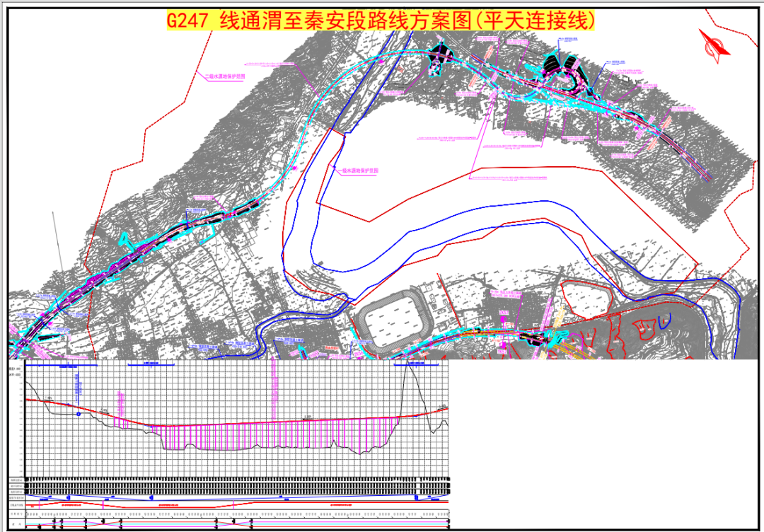
Task: Click the blue circle marker on the profile chart
Action: [x=78, y=414]
